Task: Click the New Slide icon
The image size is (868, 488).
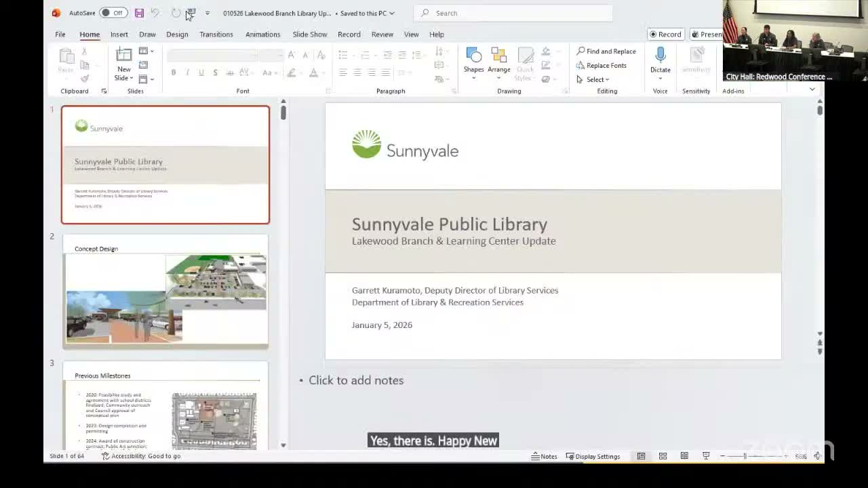Action: [x=124, y=56]
